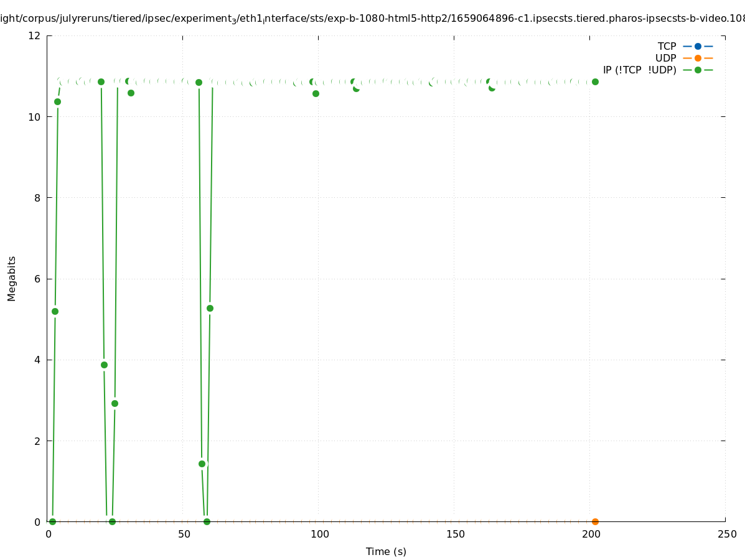The image size is (745, 560).
Task: Toggle the IP (!TCP !UDP) legend label
Action: click(x=639, y=70)
